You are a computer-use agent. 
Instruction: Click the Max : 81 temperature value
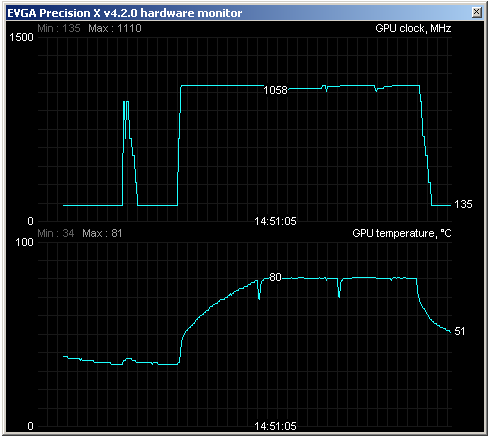102,233
